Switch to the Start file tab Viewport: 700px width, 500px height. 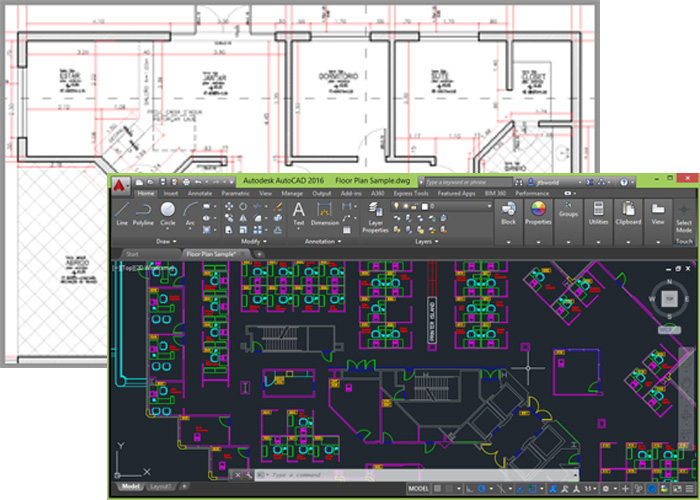132,254
